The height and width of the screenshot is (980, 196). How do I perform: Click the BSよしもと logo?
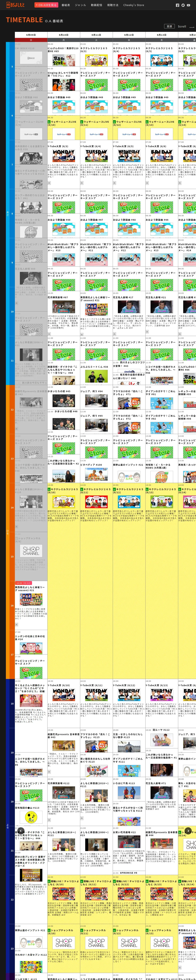pos(15,5)
